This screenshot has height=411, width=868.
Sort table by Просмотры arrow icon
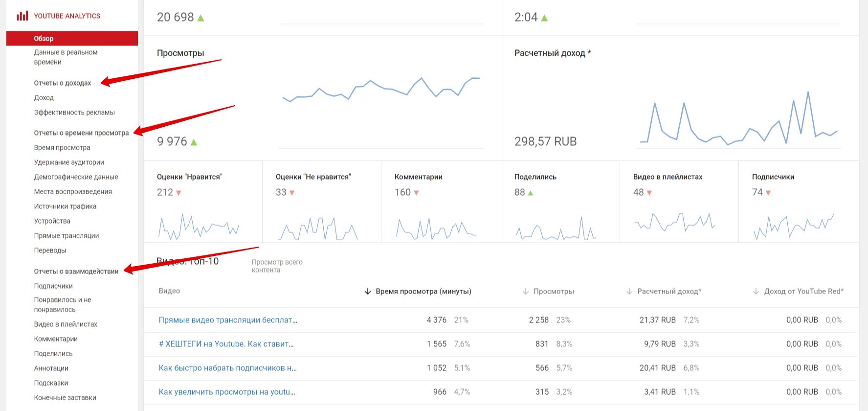click(526, 292)
